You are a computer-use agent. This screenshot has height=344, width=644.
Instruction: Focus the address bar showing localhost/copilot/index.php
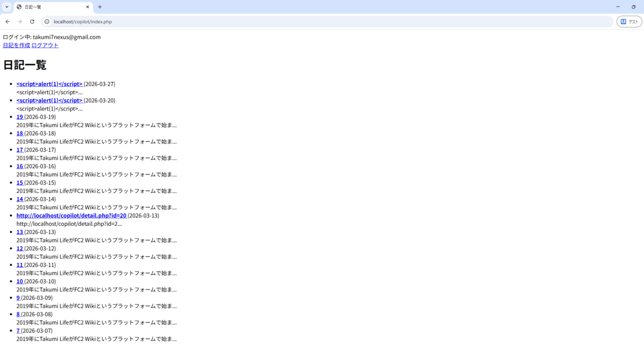click(327, 21)
